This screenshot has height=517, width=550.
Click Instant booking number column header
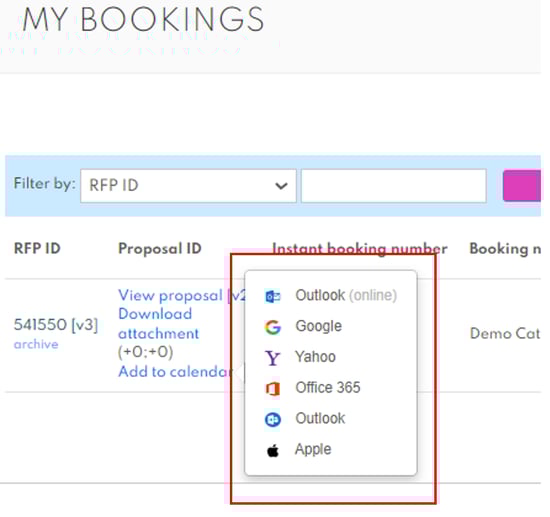click(x=360, y=249)
